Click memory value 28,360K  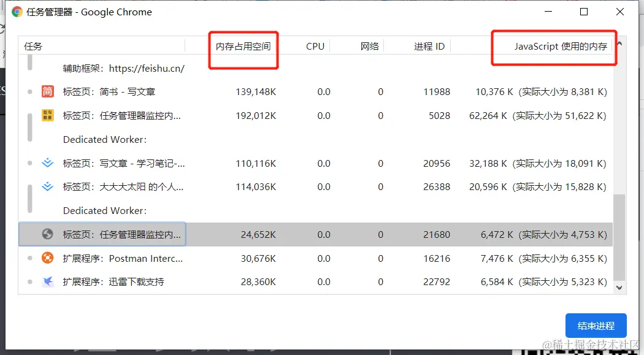pos(258,282)
